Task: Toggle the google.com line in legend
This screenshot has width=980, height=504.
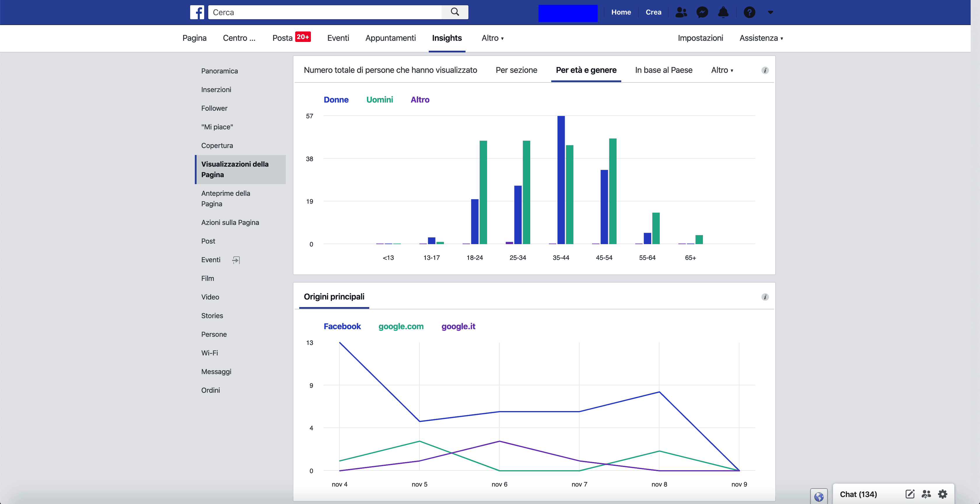Action: (x=400, y=326)
